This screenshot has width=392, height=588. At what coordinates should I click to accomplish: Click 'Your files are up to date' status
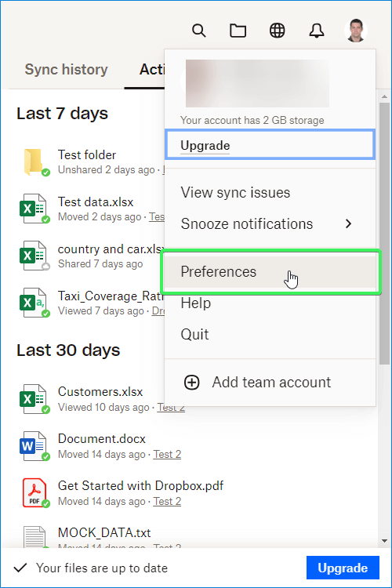102,568
